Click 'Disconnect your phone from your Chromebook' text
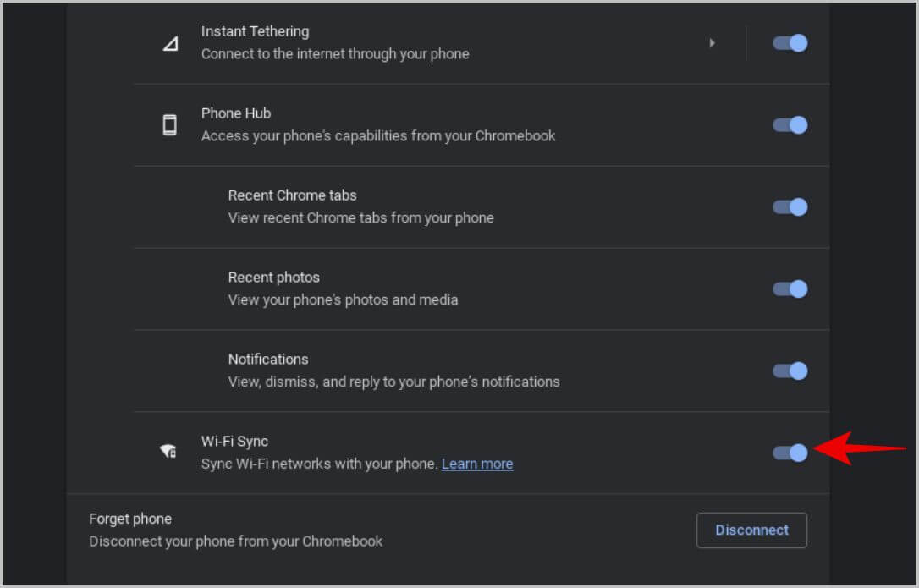 235,541
